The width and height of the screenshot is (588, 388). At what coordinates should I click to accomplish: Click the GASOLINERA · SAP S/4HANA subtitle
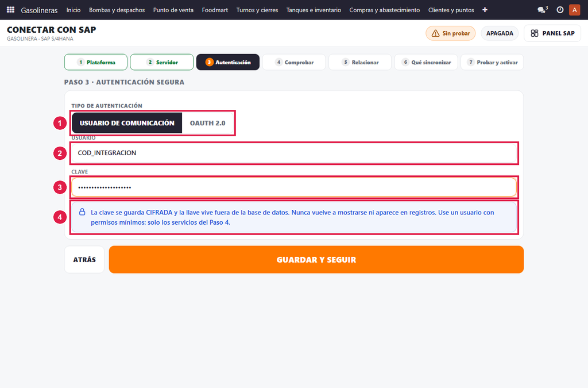[40, 39]
